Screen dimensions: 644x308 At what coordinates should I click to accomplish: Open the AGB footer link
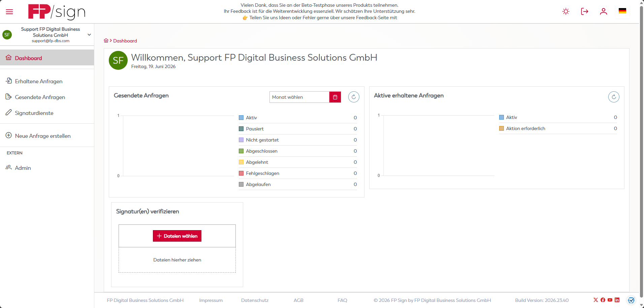pos(298,300)
